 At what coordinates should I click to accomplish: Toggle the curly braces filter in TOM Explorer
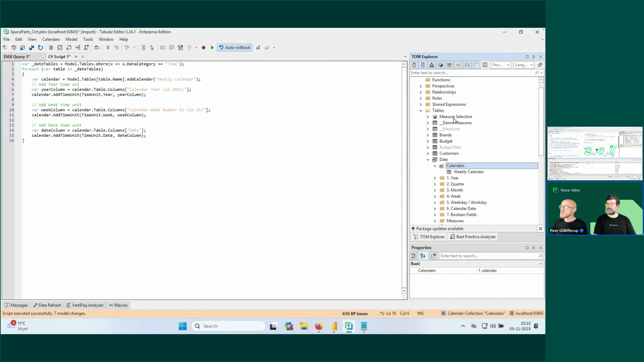click(467, 65)
